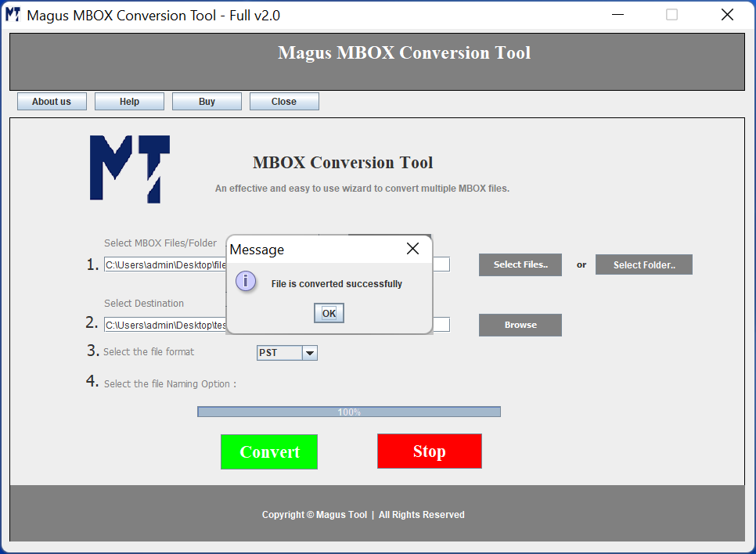Start conversion with green Convert button

269,451
